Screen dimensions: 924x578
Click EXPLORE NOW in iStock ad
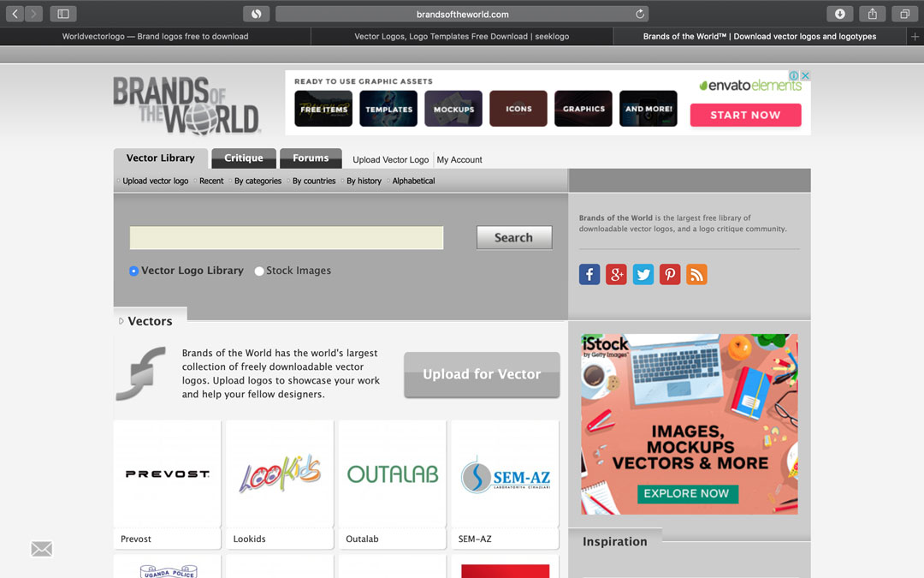click(x=686, y=494)
